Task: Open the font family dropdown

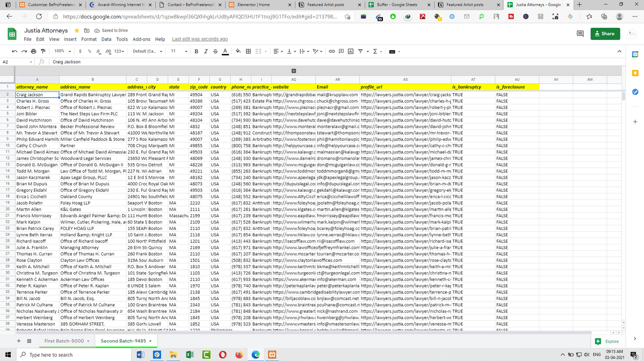Action: 148,51
